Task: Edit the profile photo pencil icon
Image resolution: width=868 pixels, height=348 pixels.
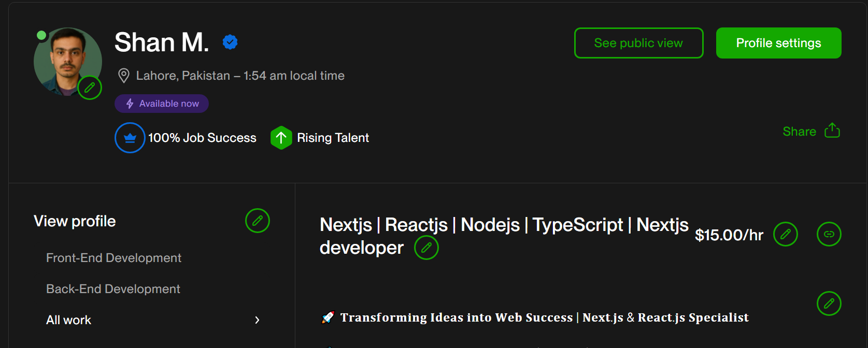Action: point(90,88)
